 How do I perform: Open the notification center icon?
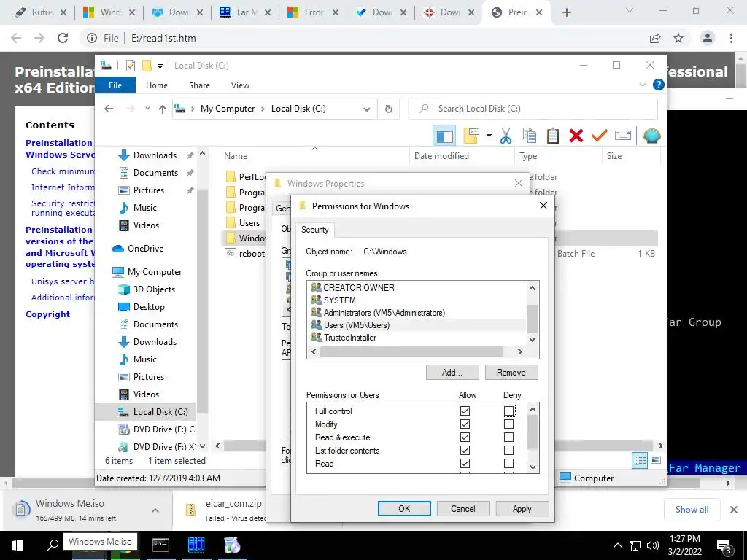coord(724,546)
